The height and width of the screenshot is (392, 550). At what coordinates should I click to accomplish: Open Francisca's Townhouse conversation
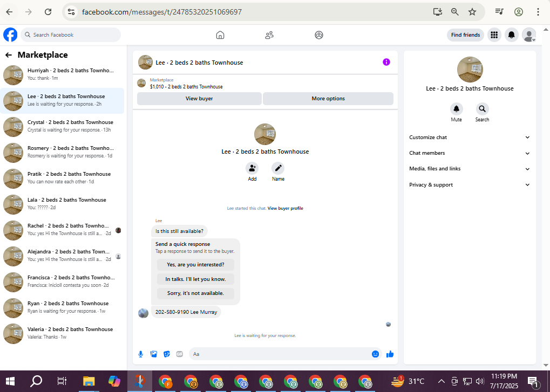tap(62, 282)
